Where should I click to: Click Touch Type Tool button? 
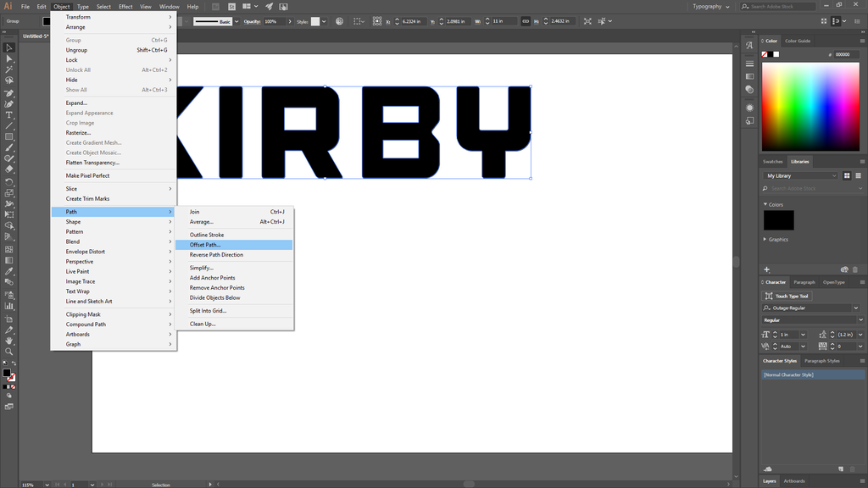[x=788, y=296]
